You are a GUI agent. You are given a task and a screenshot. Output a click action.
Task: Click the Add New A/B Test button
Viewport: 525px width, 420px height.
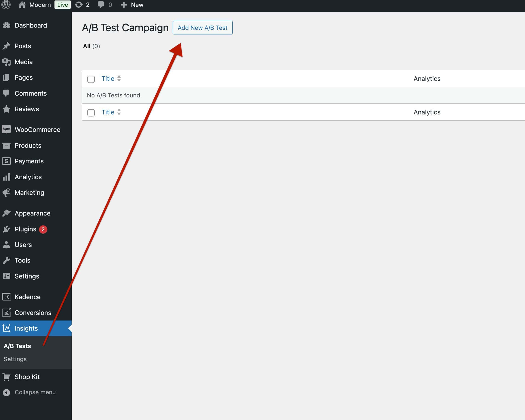[x=203, y=27]
